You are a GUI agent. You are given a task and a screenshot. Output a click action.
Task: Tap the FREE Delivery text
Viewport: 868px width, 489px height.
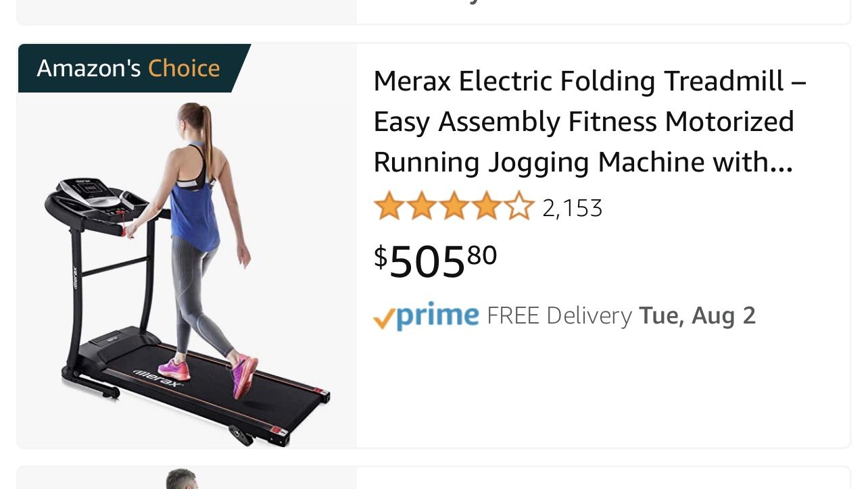pyautogui.click(x=559, y=316)
